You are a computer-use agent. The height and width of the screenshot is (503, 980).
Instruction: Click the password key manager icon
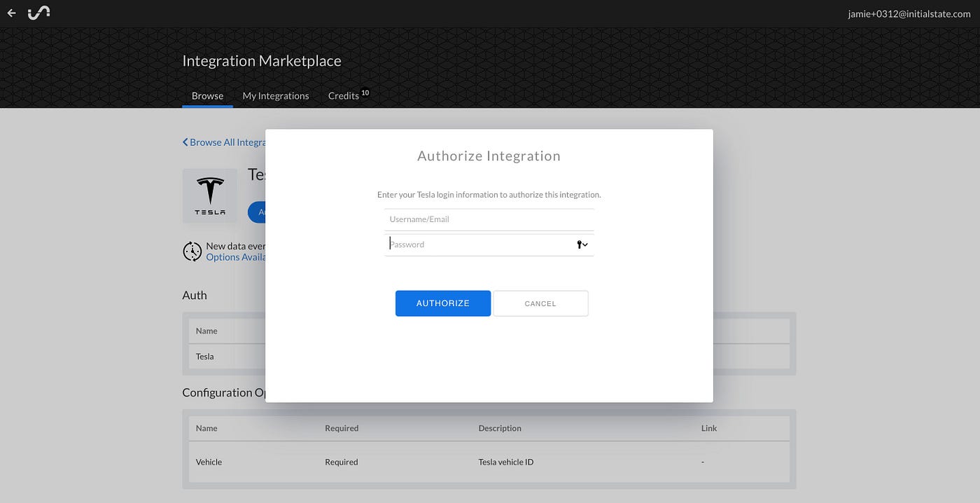tap(582, 244)
